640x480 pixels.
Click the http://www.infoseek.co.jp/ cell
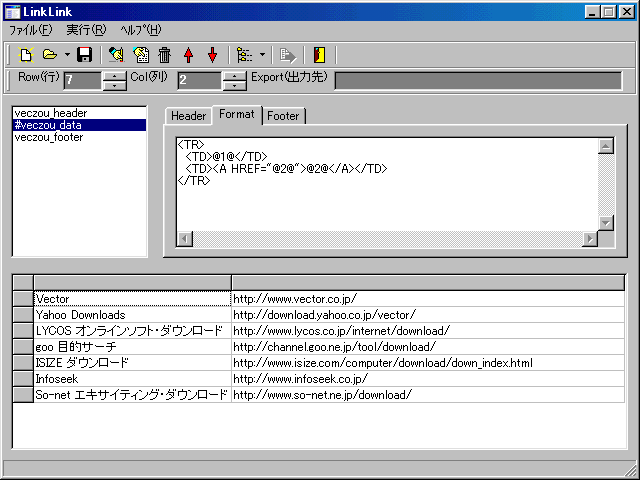click(428, 379)
